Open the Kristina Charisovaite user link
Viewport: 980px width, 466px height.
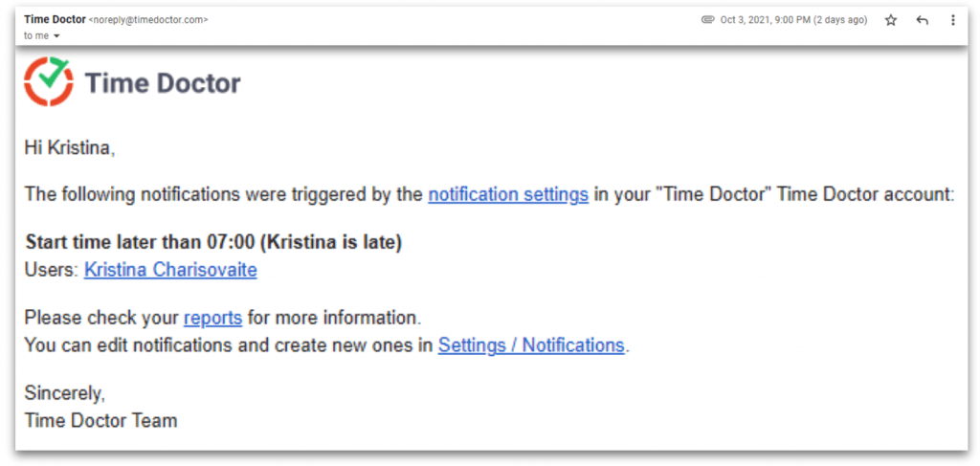170,270
